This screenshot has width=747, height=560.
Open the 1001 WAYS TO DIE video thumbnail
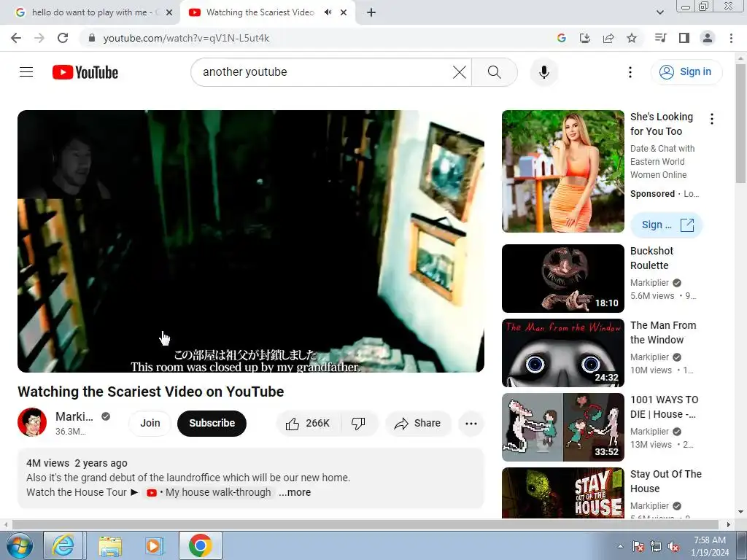coord(563,427)
